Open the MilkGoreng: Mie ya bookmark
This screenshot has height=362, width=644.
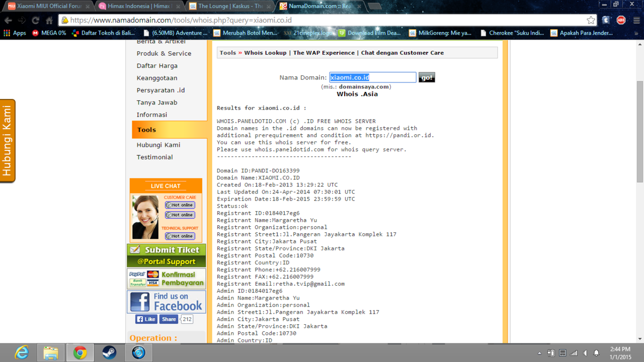(x=440, y=33)
